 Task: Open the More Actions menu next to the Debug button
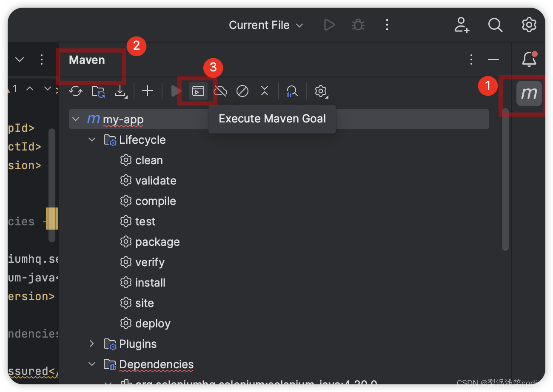click(x=387, y=25)
